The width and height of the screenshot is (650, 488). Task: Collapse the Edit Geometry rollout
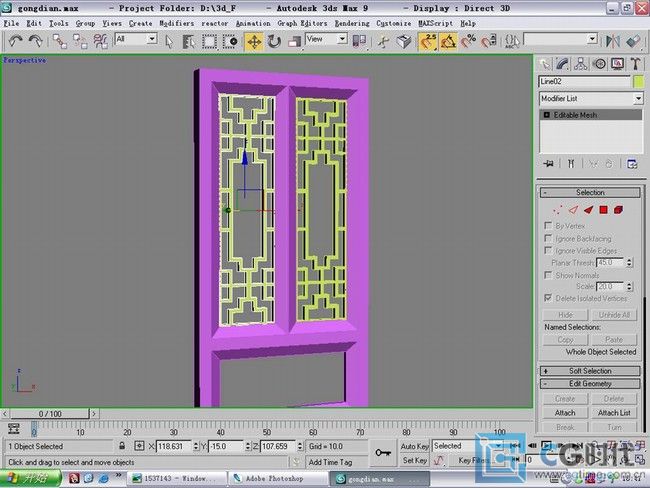[x=590, y=384]
